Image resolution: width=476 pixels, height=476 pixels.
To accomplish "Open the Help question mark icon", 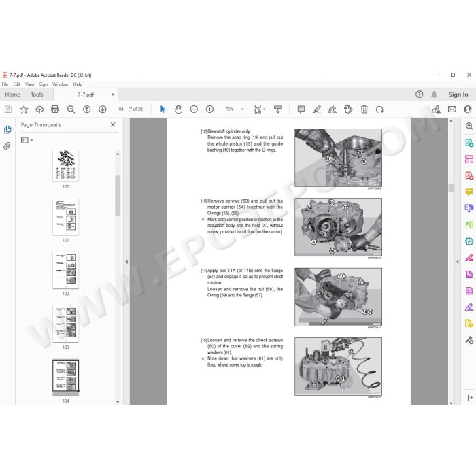I will (420, 95).
